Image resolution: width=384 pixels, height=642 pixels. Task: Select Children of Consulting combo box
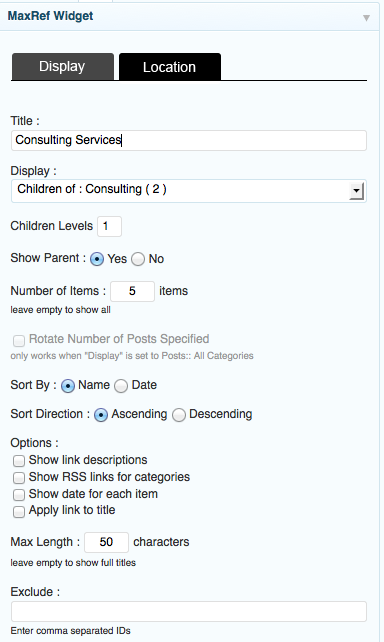click(189, 191)
